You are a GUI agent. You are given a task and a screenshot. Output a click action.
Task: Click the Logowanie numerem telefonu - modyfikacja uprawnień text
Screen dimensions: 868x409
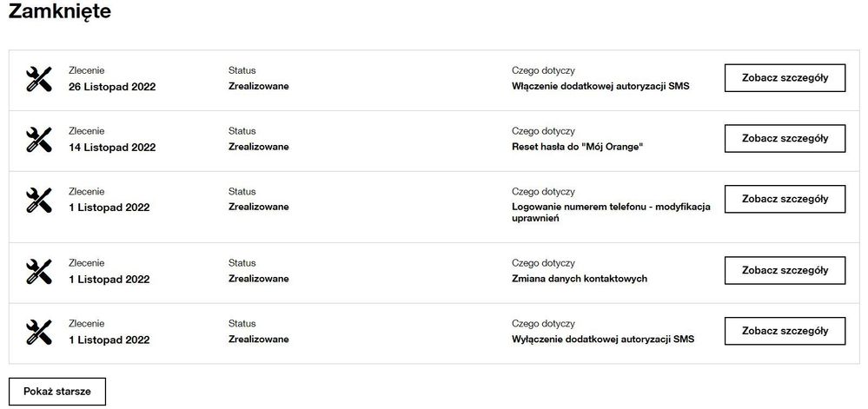(x=612, y=213)
